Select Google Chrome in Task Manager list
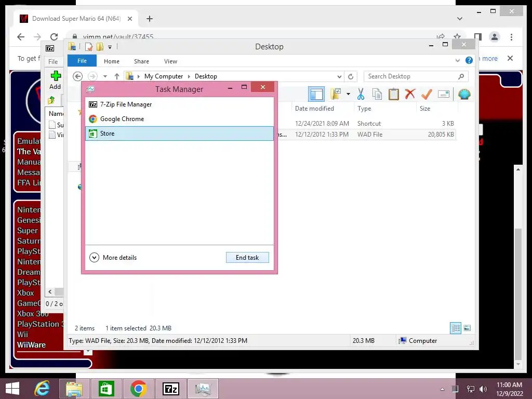Screen dimensions: 532x399 (179, 119)
